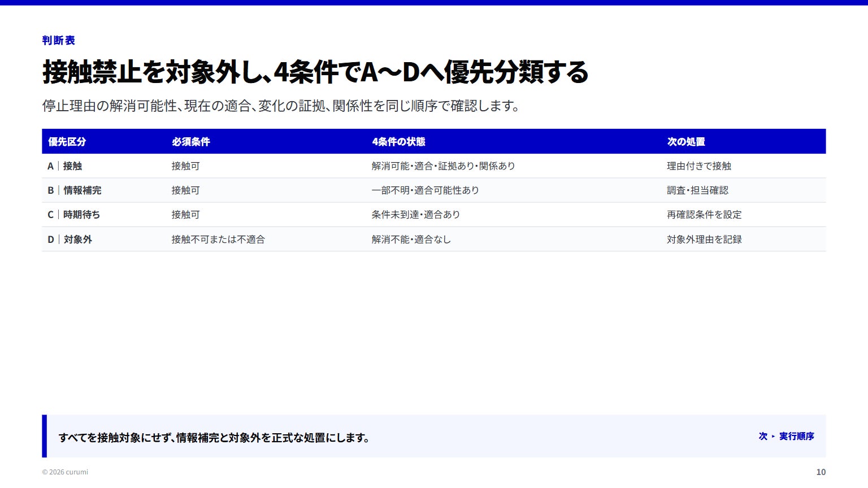This screenshot has width=868, height=488.
Task: Click the 優先区分 column header
Action: tap(67, 142)
